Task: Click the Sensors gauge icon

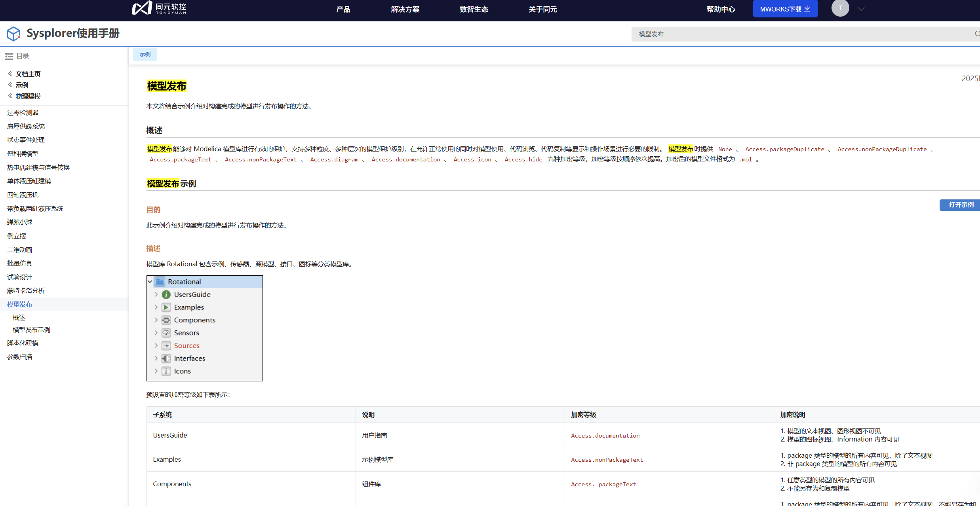Action: pyautogui.click(x=166, y=333)
